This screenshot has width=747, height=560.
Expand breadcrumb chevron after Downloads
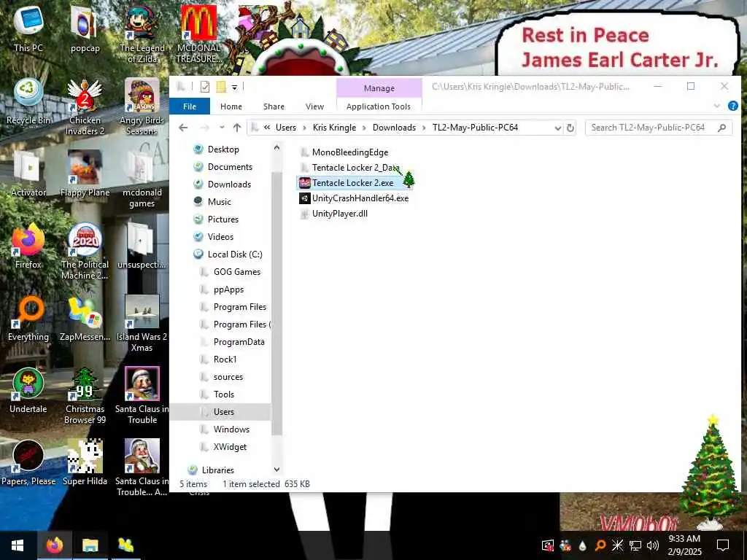click(x=424, y=128)
